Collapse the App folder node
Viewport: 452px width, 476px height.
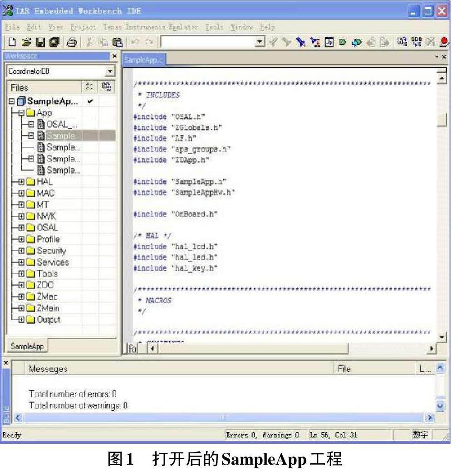[x=21, y=113]
